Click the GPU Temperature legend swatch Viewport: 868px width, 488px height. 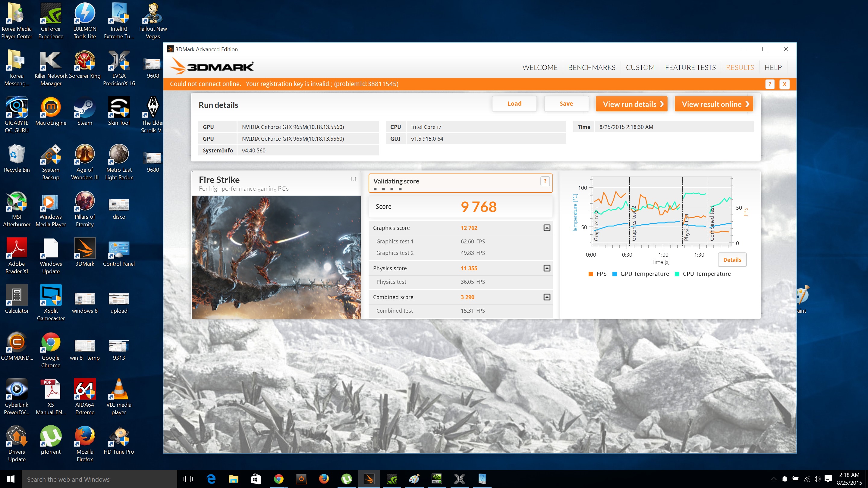pos(614,274)
